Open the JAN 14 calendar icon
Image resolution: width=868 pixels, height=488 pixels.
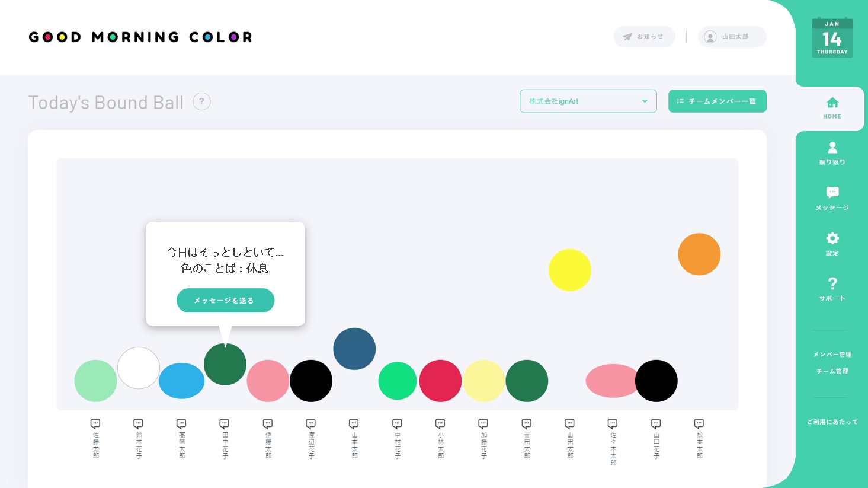click(x=832, y=38)
